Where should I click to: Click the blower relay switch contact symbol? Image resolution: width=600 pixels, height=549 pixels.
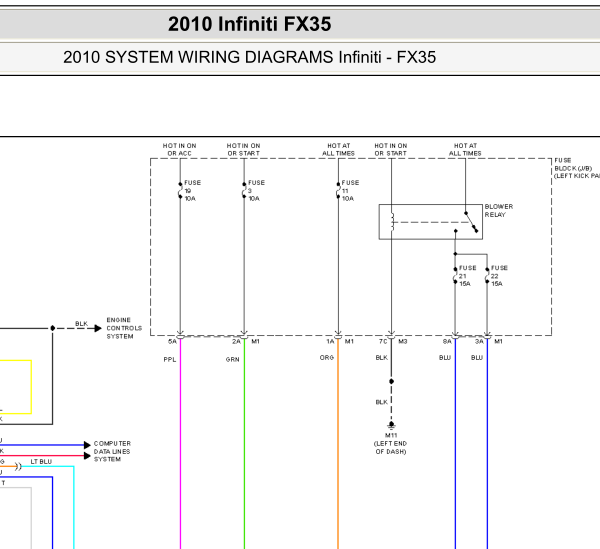pos(471,222)
